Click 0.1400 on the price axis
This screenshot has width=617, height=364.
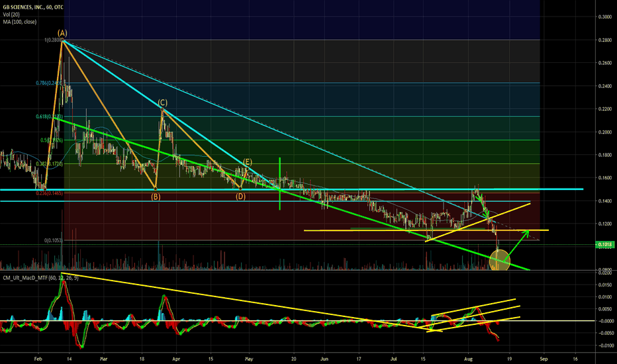[605, 201]
